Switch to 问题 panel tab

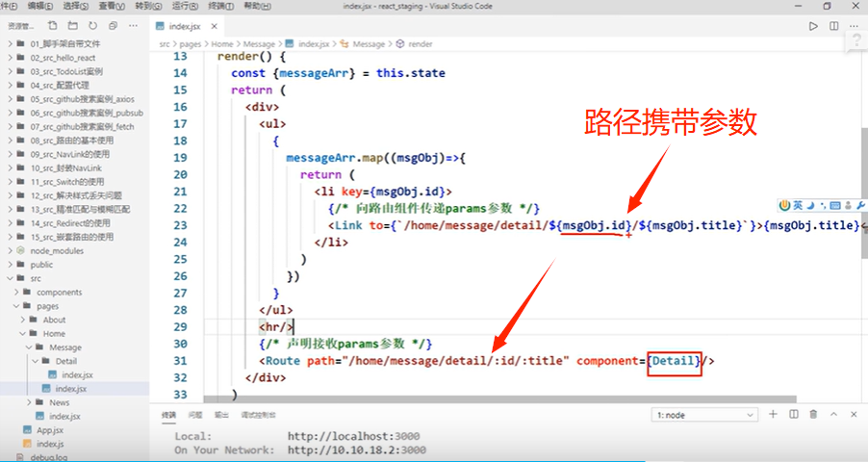[x=194, y=415]
